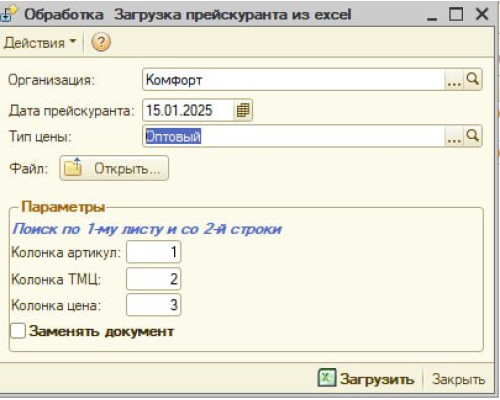The image size is (500, 400).
Task: Click the Открыть... file button
Action: tap(114, 168)
